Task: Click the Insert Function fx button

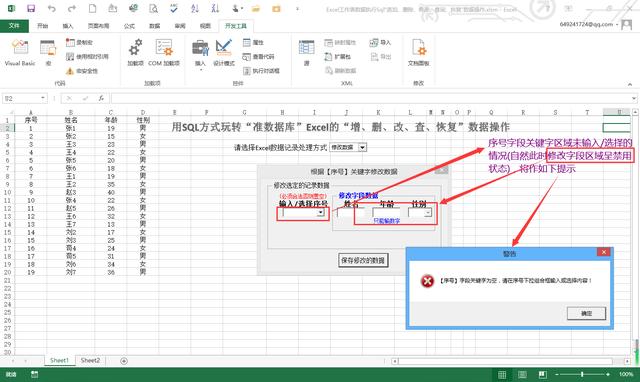Action: (x=101, y=98)
